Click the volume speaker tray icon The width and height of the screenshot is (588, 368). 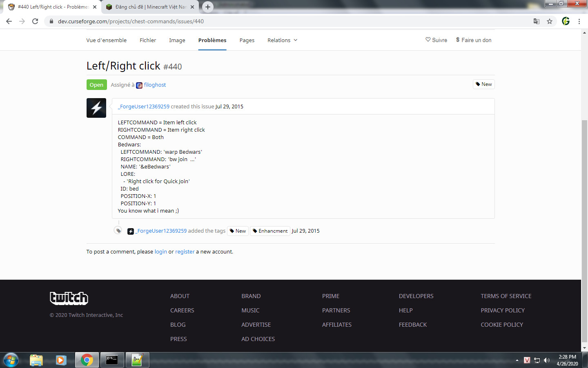point(547,360)
